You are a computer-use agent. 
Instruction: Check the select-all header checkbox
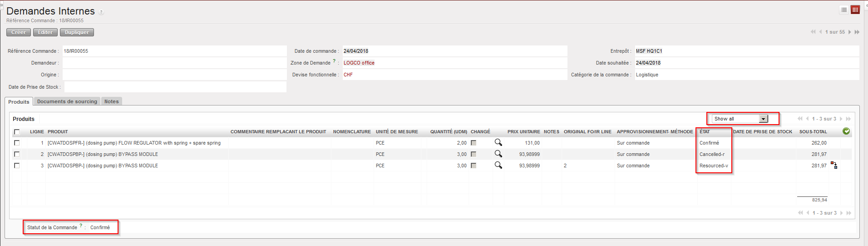17,132
